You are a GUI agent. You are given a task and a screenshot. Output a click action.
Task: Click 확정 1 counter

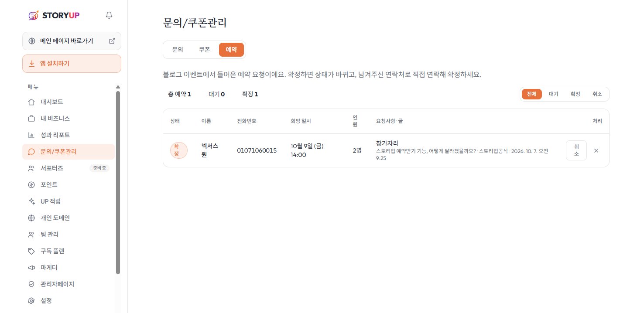(x=250, y=94)
